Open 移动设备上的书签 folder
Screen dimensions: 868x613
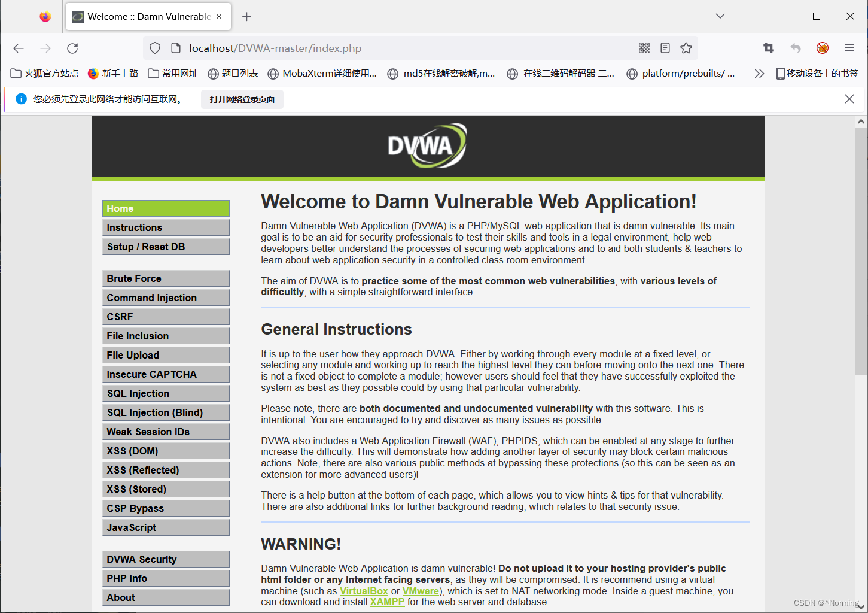coord(817,74)
